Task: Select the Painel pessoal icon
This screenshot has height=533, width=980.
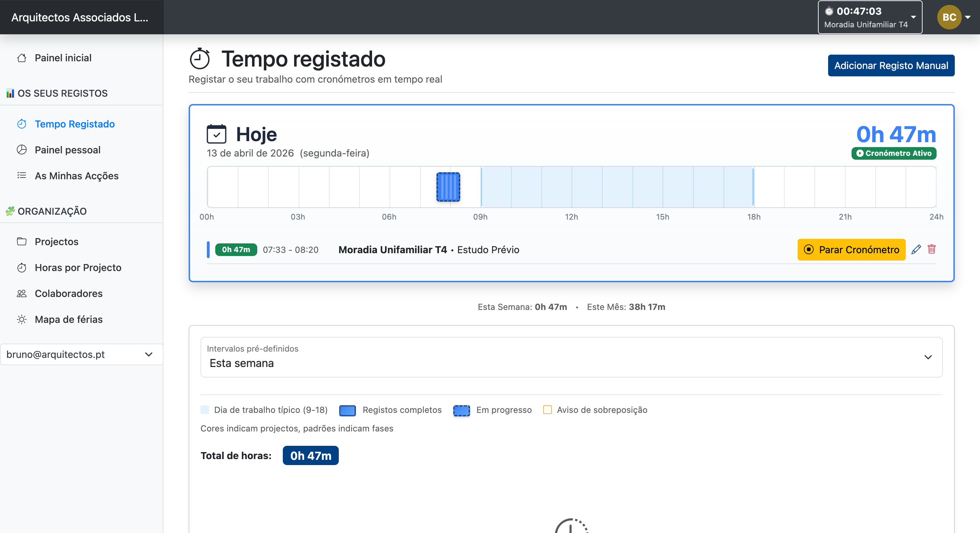Action: point(22,150)
